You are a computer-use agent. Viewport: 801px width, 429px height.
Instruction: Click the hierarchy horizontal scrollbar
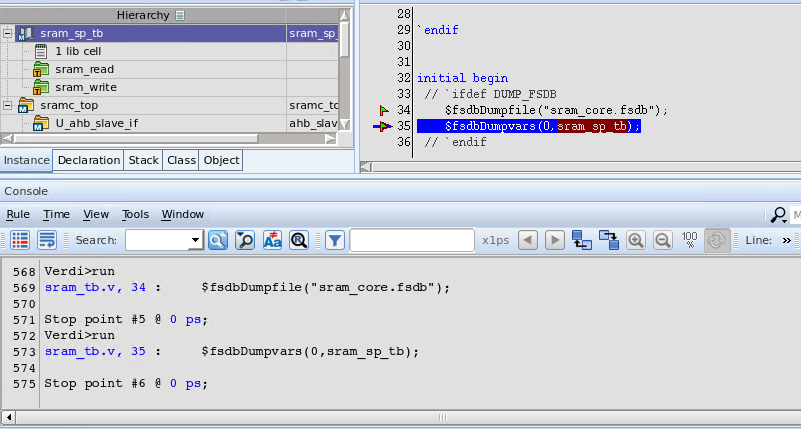pyautogui.click(x=170, y=138)
